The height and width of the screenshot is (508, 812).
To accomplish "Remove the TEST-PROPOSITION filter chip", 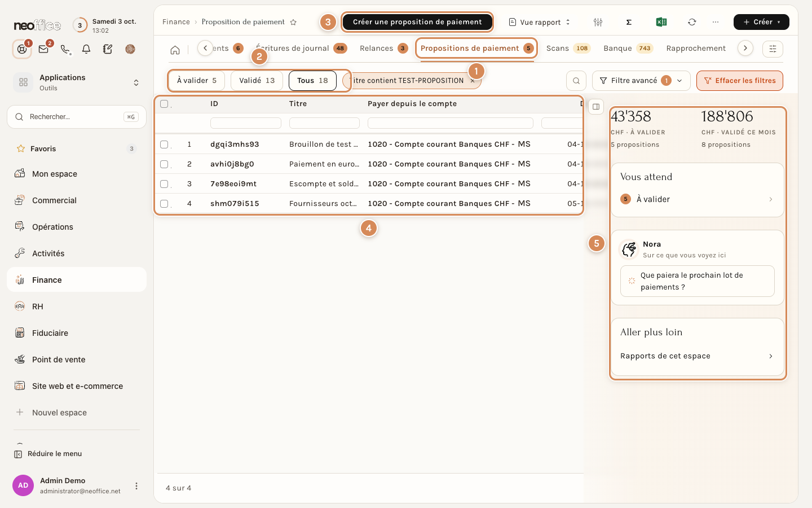I will (473, 81).
